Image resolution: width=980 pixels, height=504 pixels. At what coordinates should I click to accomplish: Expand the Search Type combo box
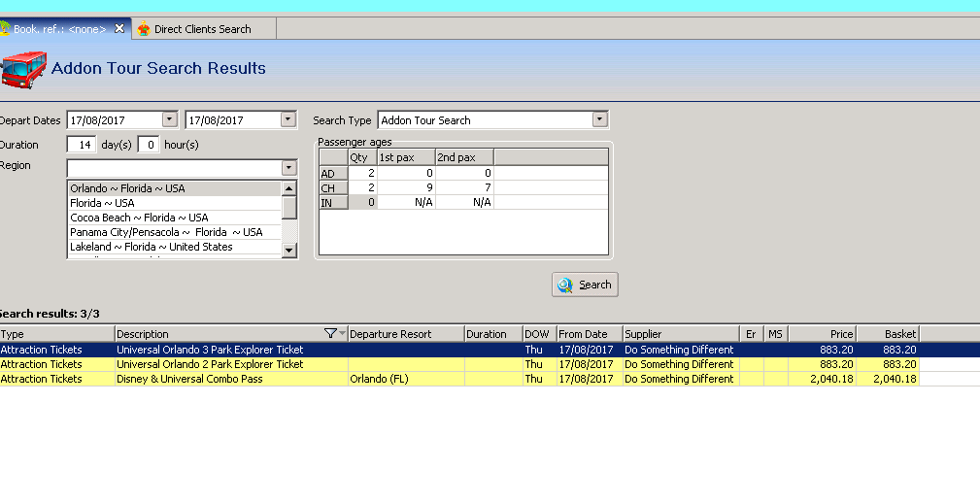click(599, 119)
